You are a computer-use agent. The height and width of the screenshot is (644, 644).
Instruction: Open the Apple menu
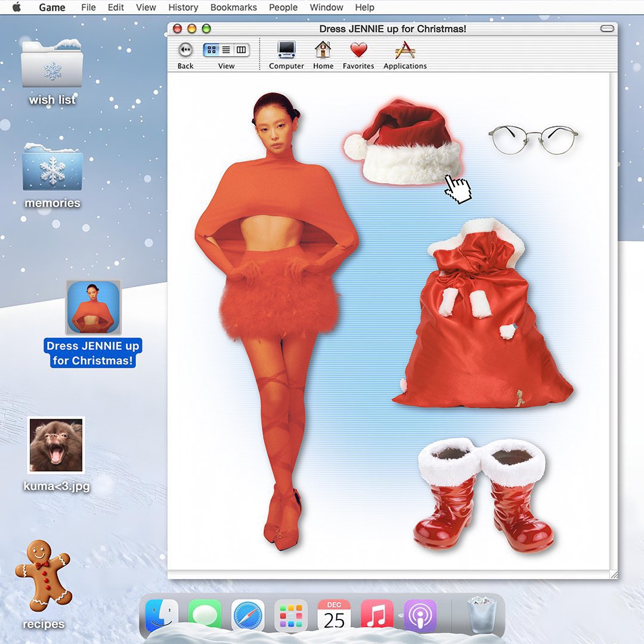pyautogui.click(x=17, y=7)
